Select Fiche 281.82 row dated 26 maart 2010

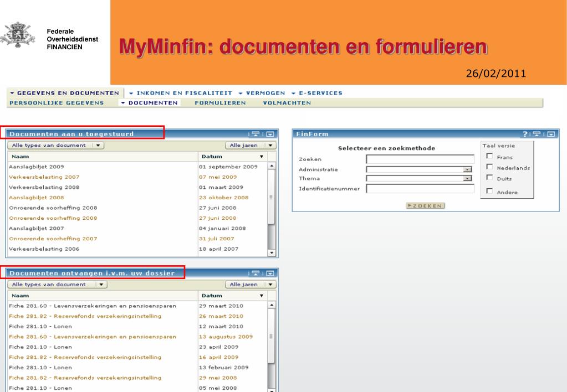[x=137, y=316]
